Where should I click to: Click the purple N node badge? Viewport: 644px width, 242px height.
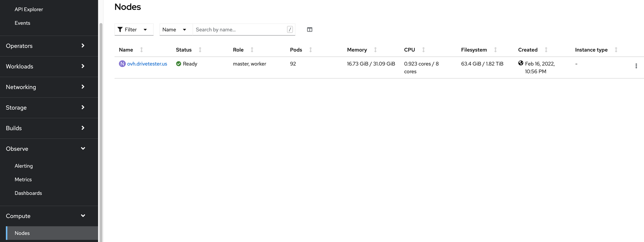[x=122, y=64]
